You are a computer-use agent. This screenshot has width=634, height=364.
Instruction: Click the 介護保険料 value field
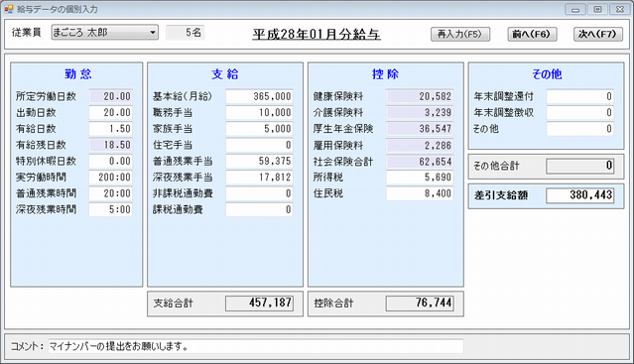point(420,113)
